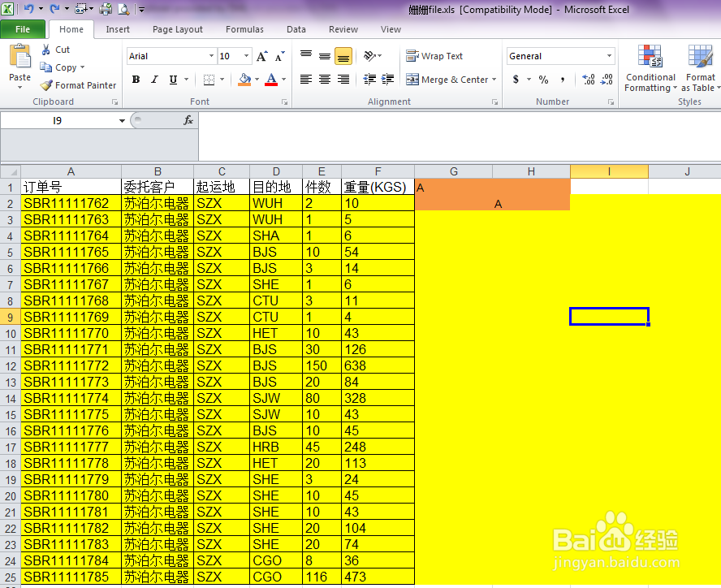Switch to the Insert tab
The image size is (721, 588).
118,29
